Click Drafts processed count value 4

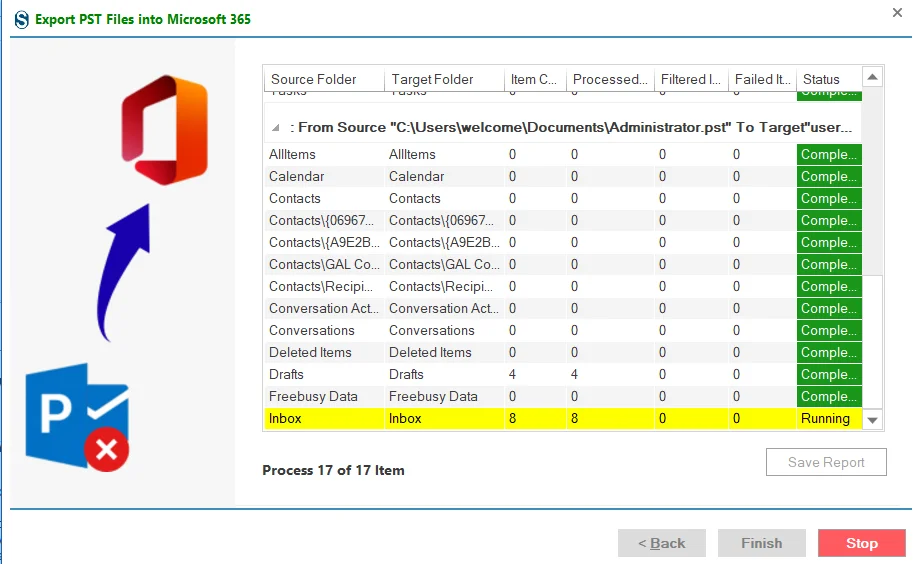click(574, 374)
